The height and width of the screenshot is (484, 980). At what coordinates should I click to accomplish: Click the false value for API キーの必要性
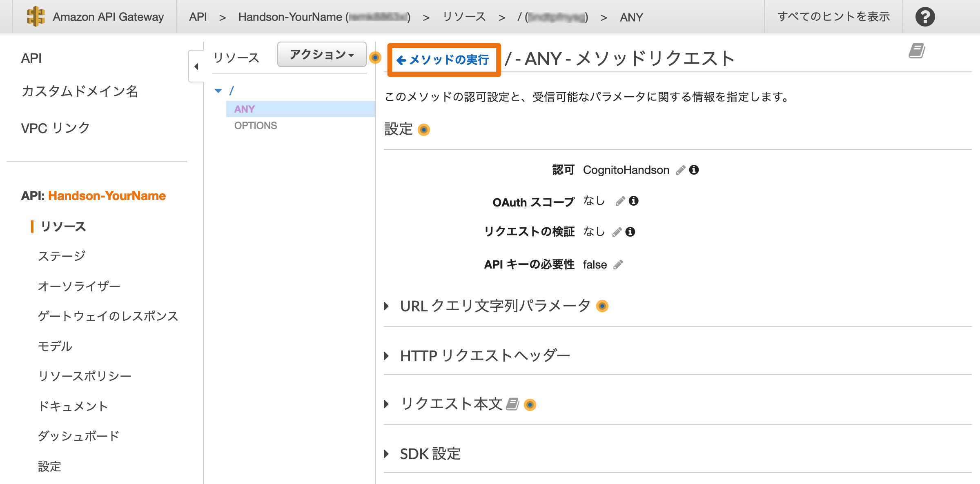tap(595, 265)
